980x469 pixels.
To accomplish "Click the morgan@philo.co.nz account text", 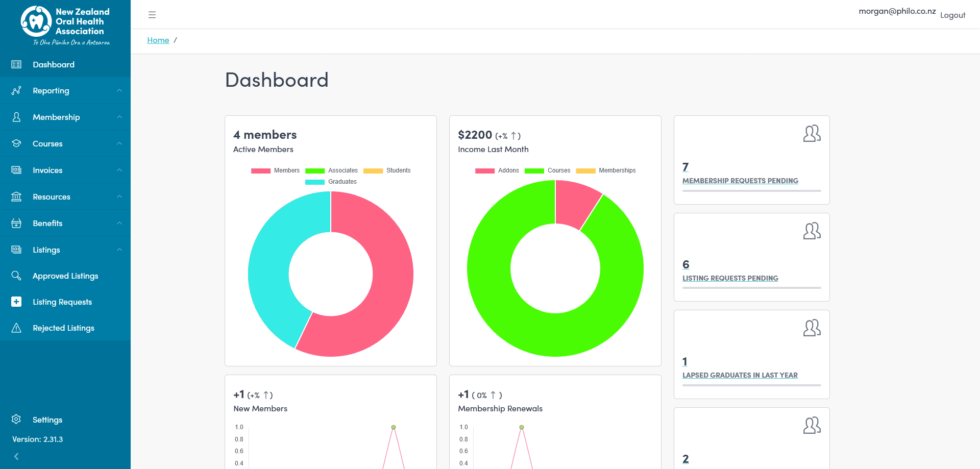I will pyautogui.click(x=897, y=11).
